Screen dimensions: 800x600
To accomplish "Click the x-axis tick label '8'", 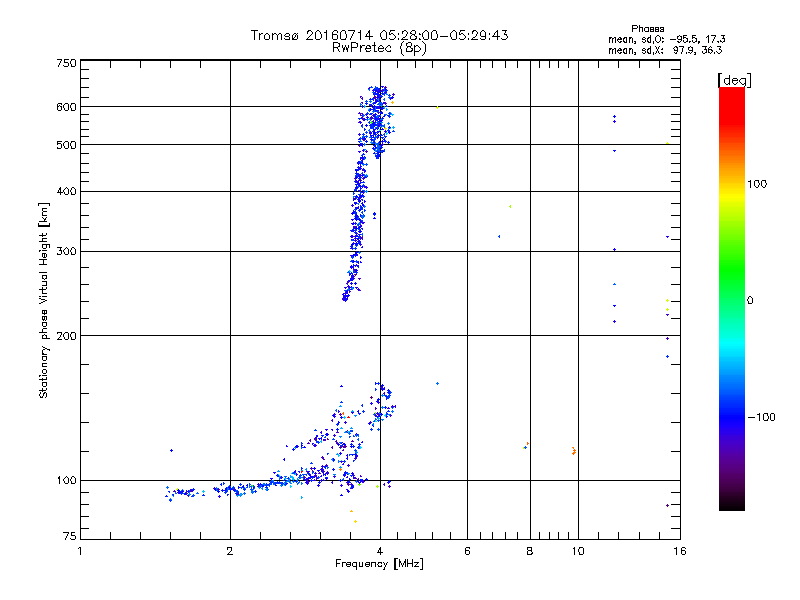I will (530, 551).
